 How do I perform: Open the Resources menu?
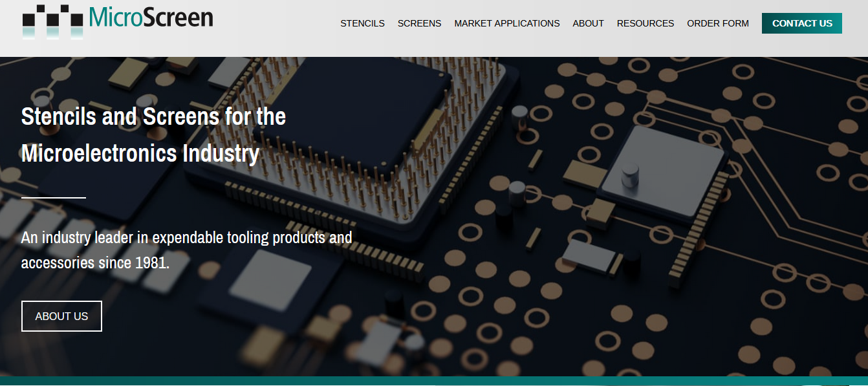coord(646,23)
